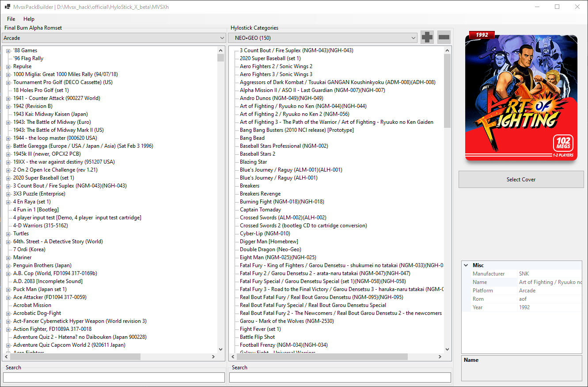Click the MvsxPackBuilder app icon in title bar

(8, 7)
